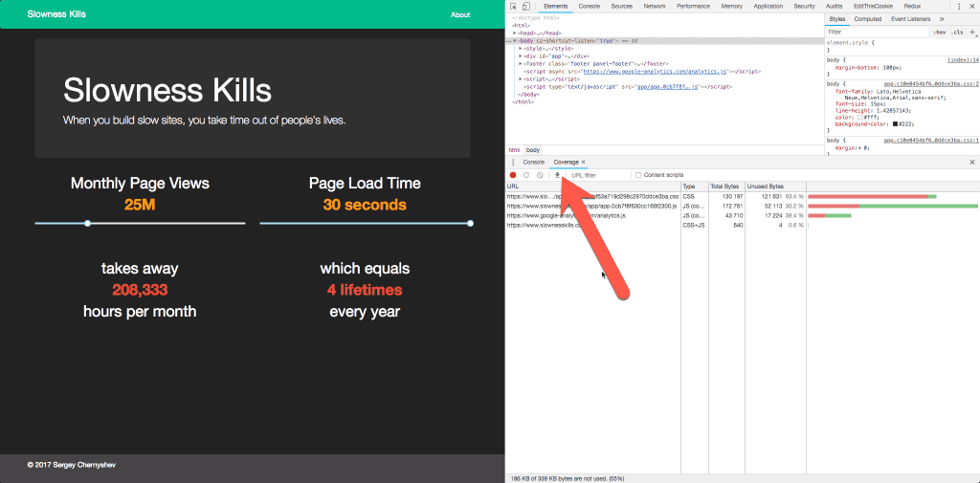Image resolution: width=980 pixels, height=483 pixels.
Task: Select the CSS+JS coverage row
Action: coord(743,225)
